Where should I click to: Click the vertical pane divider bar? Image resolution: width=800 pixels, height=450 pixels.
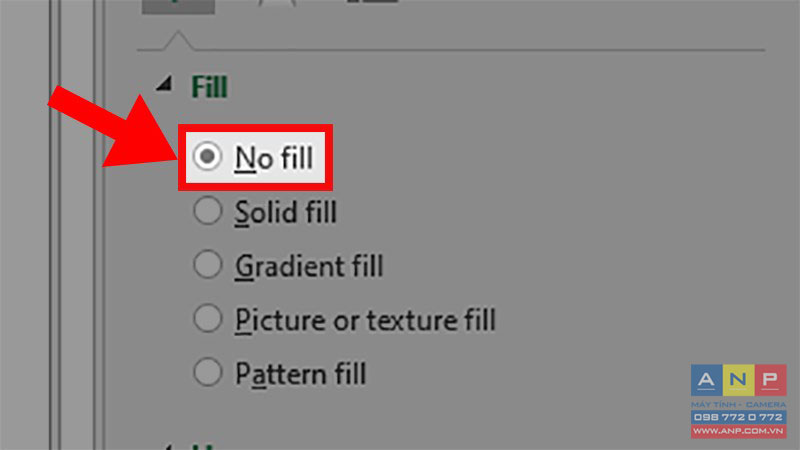[99, 225]
